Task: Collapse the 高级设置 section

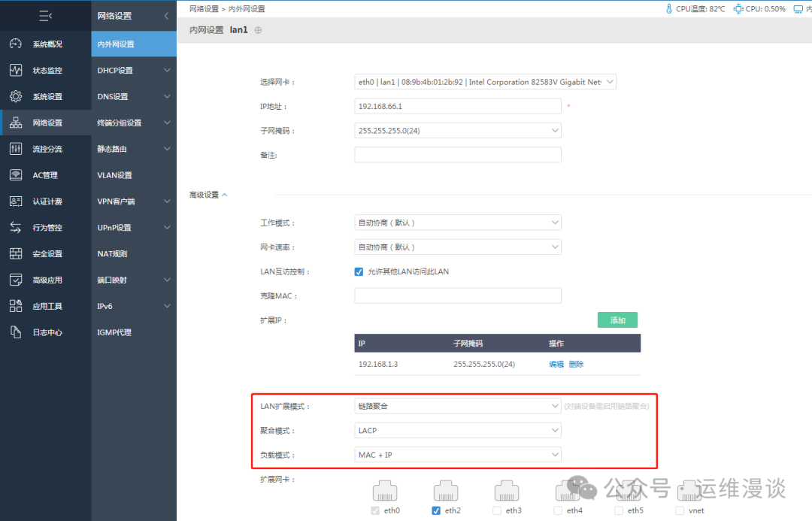Action: 208,194
